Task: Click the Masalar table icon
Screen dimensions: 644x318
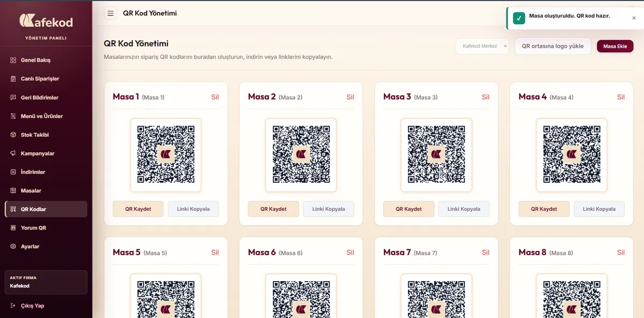Action: 13,190
